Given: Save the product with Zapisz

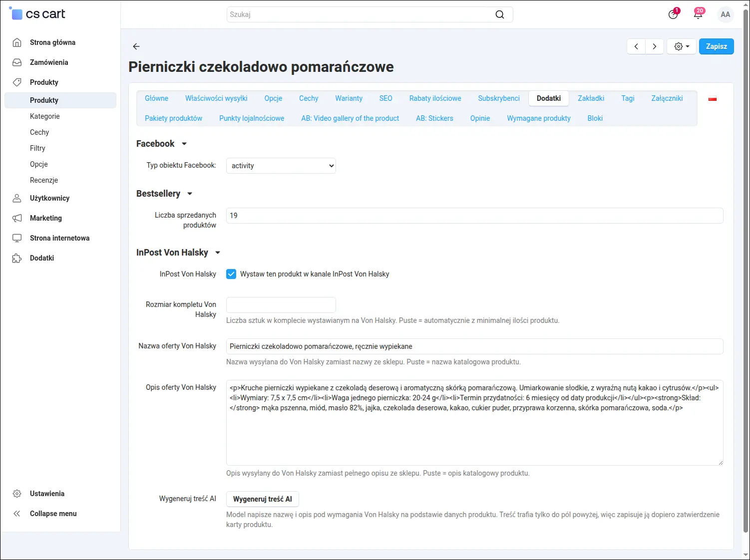Looking at the screenshot, I should pyautogui.click(x=716, y=46).
